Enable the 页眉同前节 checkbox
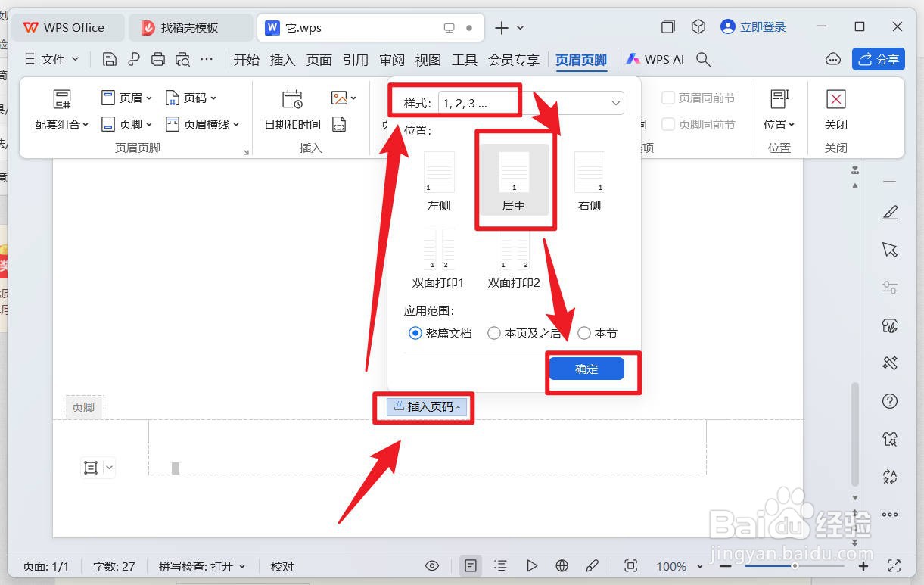924x585 pixels. tap(669, 98)
